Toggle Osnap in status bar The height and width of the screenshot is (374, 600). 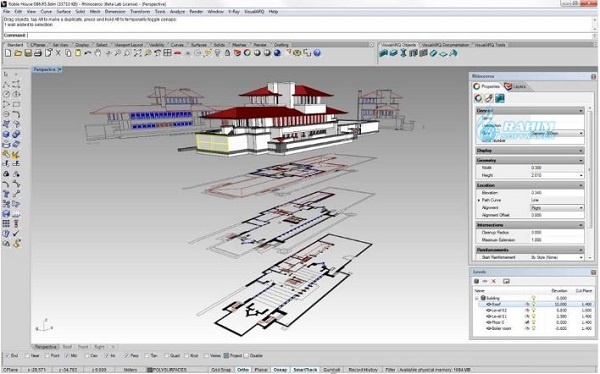coord(280,370)
